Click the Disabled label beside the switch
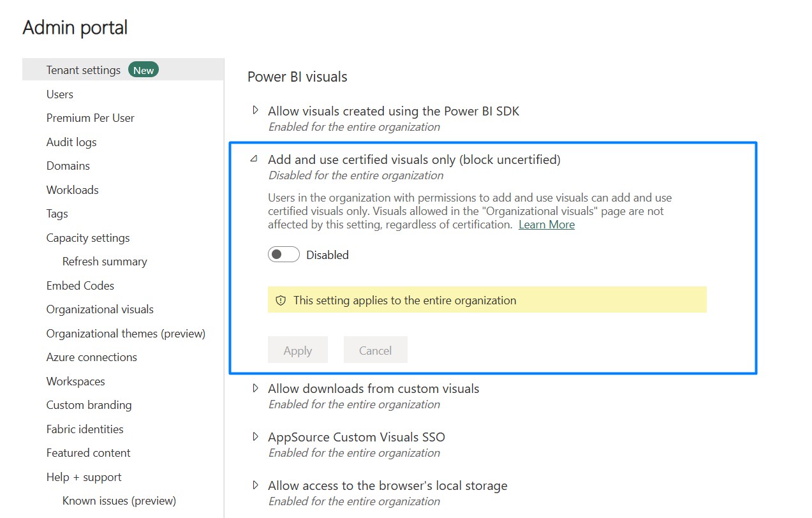Viewport: 812px width, 518px height. pyautogui.click(x=327, y=255)
